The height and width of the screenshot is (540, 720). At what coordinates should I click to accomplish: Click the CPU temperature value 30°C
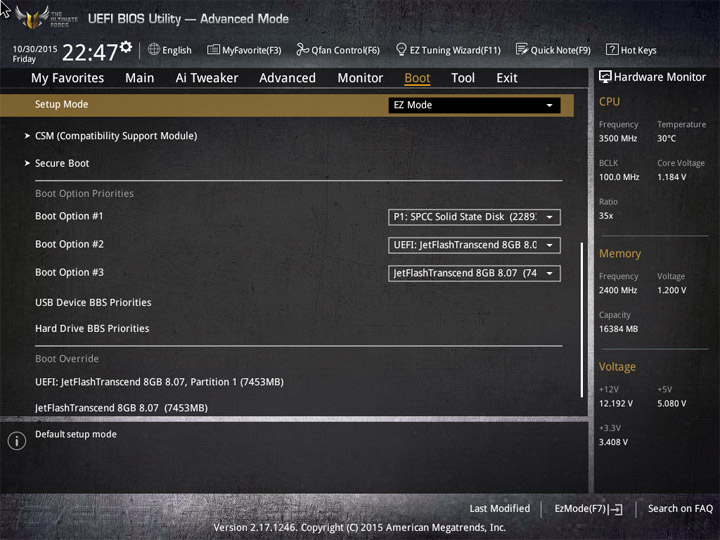[x=666, y=138]
